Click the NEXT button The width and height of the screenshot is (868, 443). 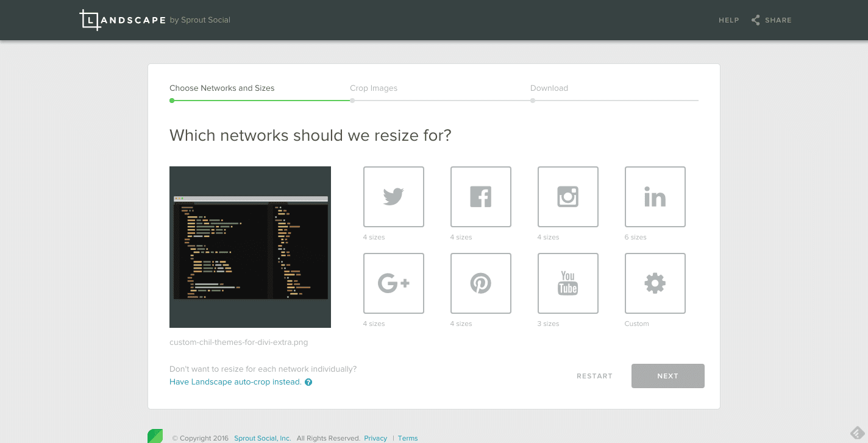(668, 376)
